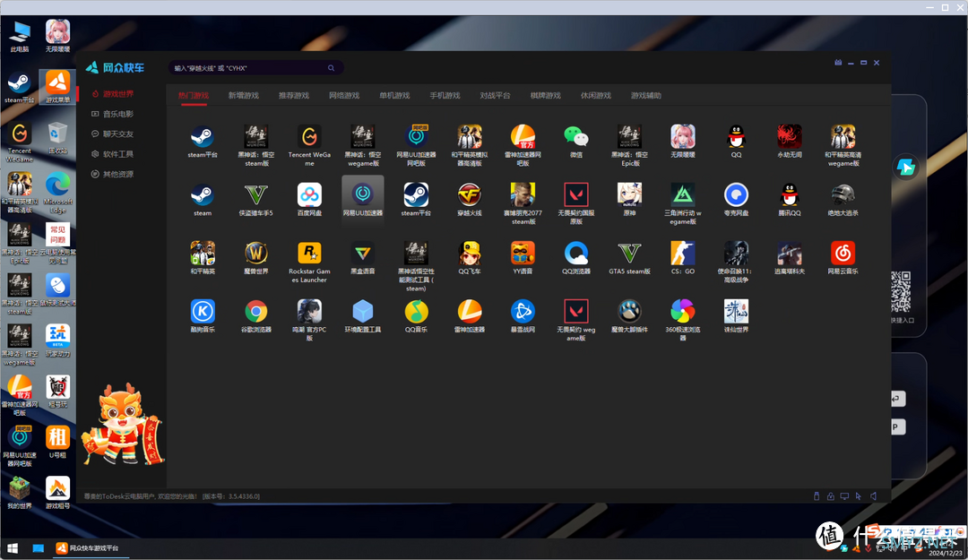Open 无畏契约国服原版 in launcher grid
The width and height of the screenshot is (968, 560).
[x=576, y=195]
